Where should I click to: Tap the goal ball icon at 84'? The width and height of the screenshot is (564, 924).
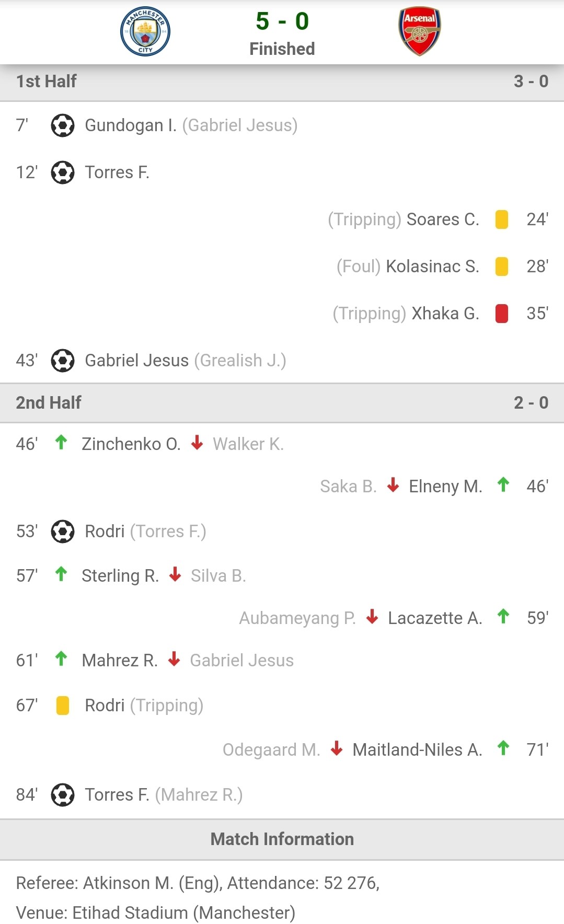click(63, 795)
